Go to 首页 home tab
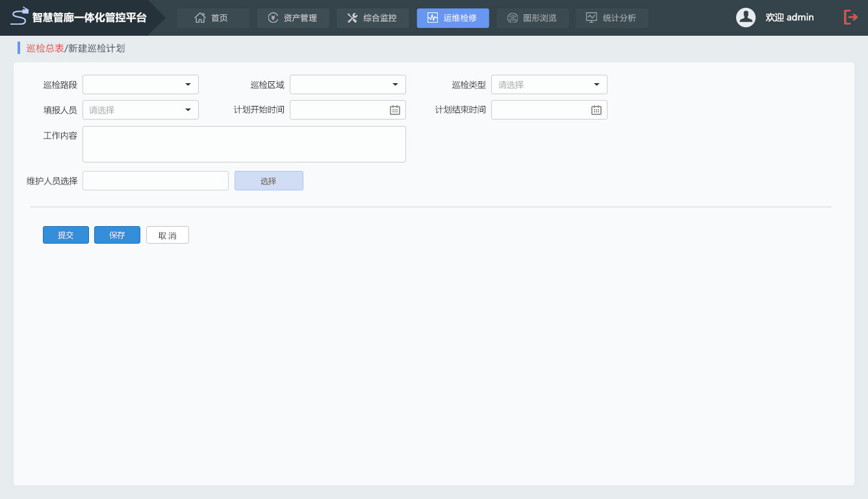Screen dimensions: 868x499 coord(212,18)
